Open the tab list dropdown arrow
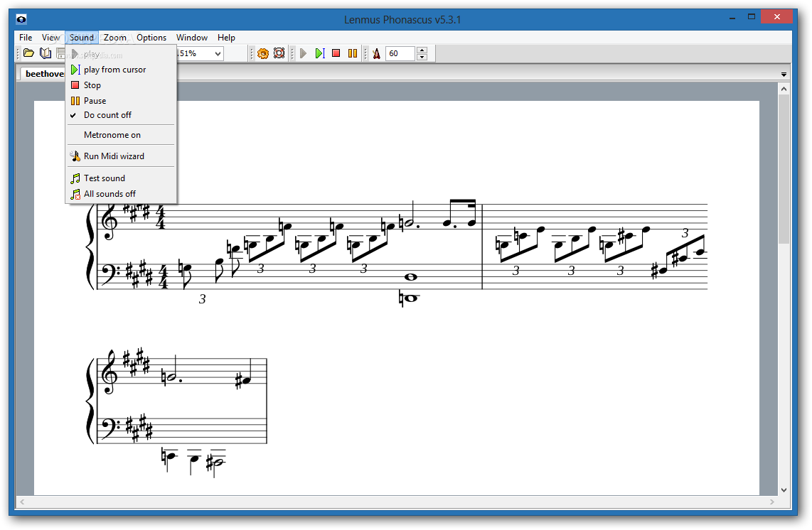The width and height of the screenshot is (812, 530). 784,75
